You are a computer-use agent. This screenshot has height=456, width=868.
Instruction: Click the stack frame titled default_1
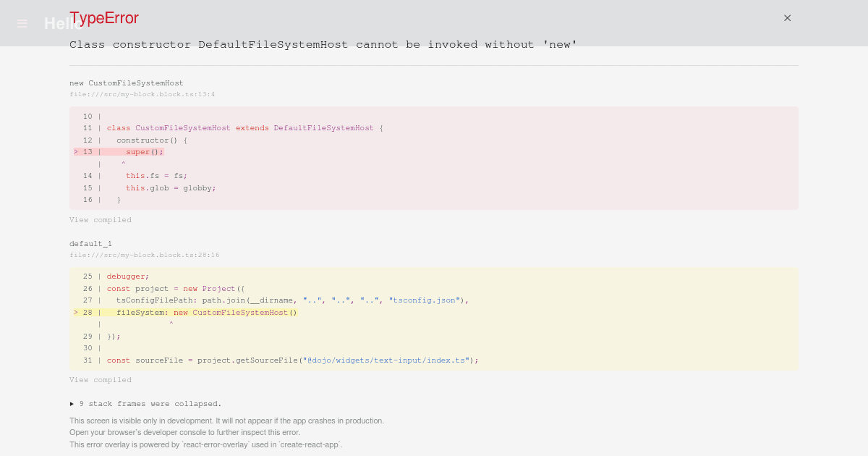coord(90,243)
